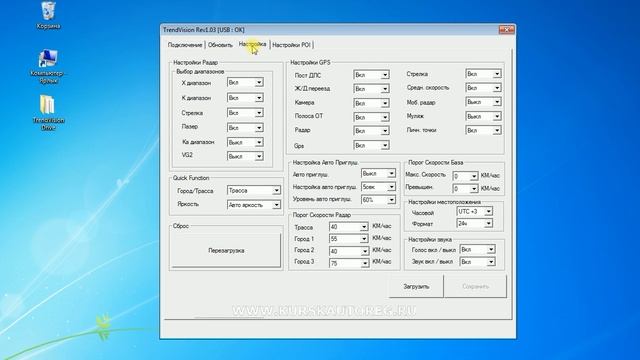Open the Корзина recycle bin icon
Viewport: 640px width, 360px height.
(48, 16)
